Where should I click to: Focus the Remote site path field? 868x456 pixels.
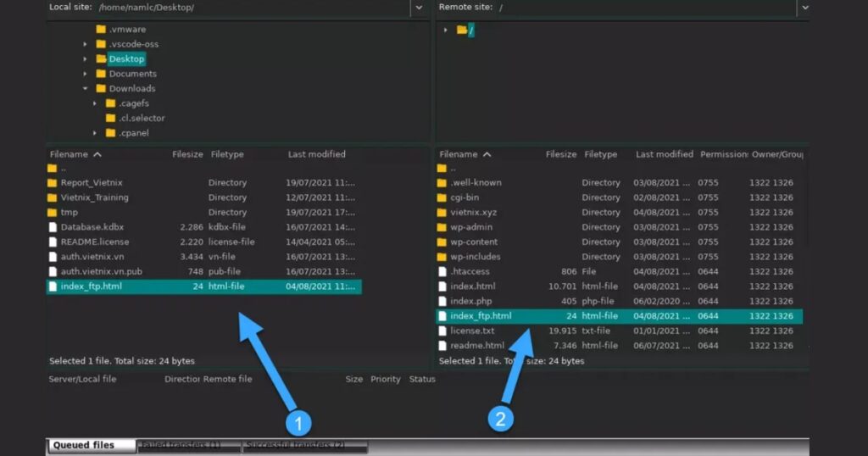pyautogui.click(x=645, y=8)
